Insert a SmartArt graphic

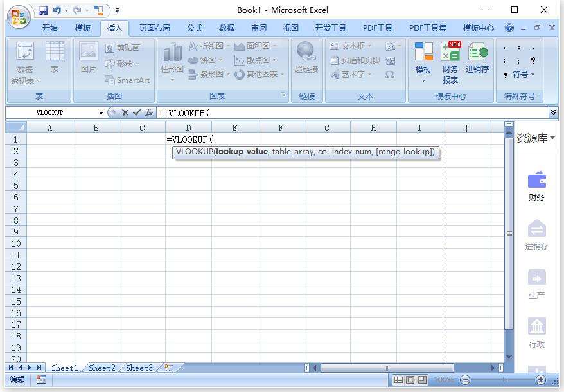click(x=127, y=80)
